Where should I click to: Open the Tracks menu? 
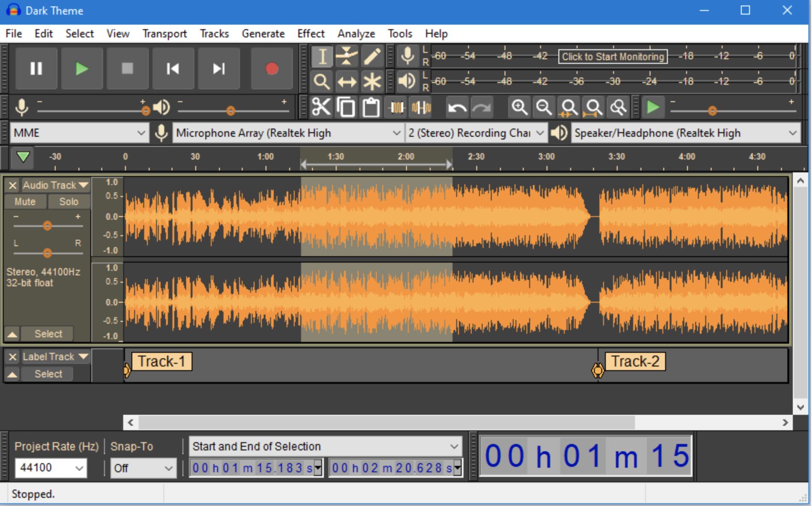coord(214,34)
